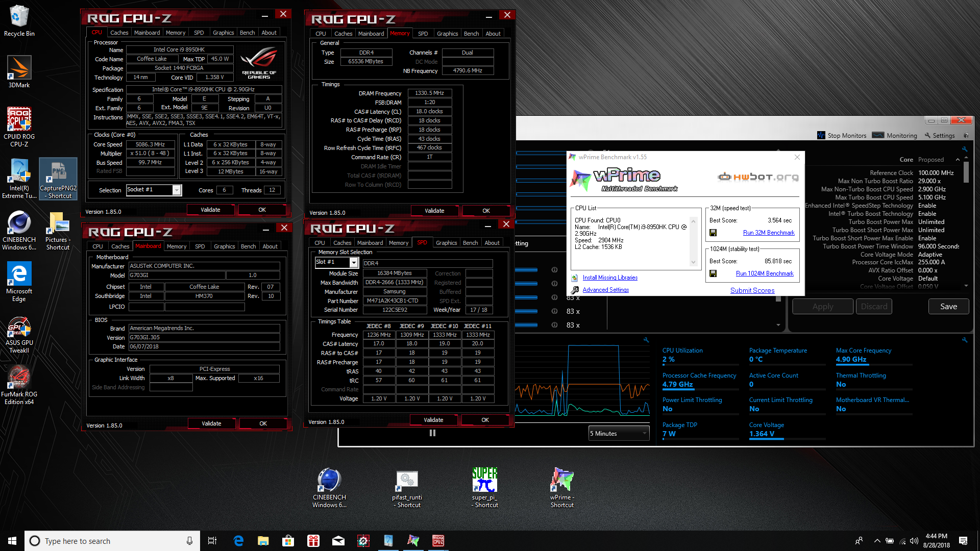Click the save icon beside Run 32M Benchmark
The image size is (980, 551).
tap(713, 233)
